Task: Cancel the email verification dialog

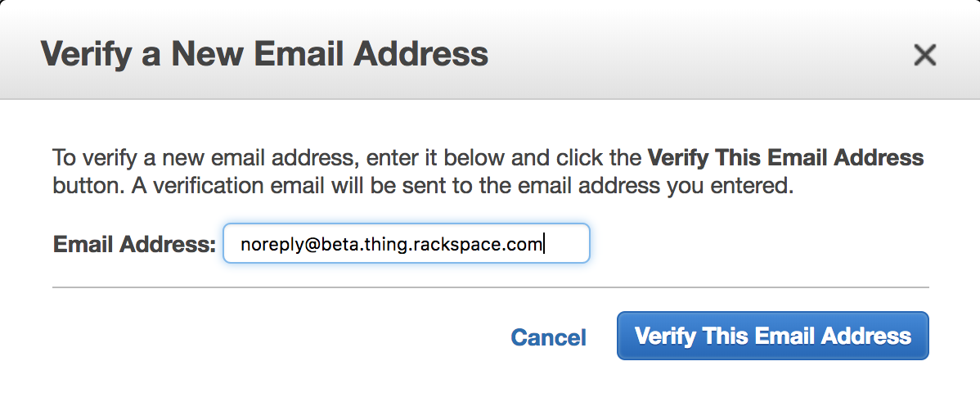Action: (548, 337)
